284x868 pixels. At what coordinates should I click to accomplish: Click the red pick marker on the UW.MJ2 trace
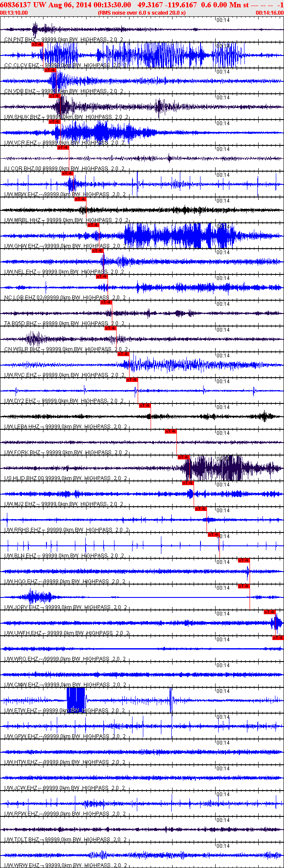click(188, 483)
